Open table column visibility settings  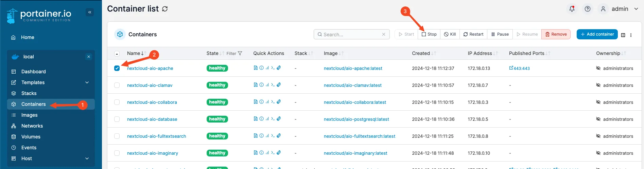[x=623, y=35]
